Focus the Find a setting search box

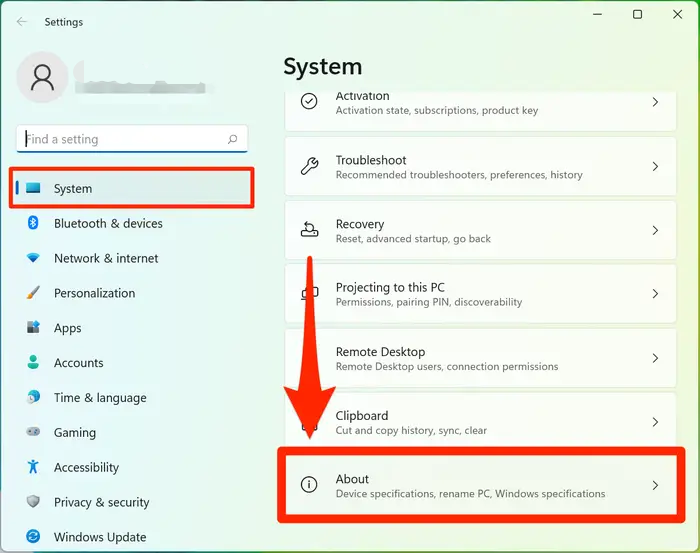132,139
